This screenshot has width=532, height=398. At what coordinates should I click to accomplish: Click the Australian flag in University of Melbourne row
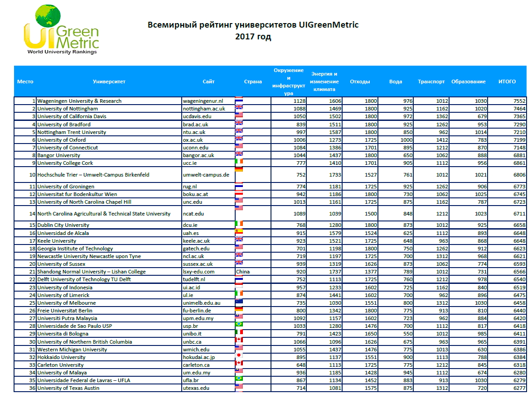click(x=239, y=302)
